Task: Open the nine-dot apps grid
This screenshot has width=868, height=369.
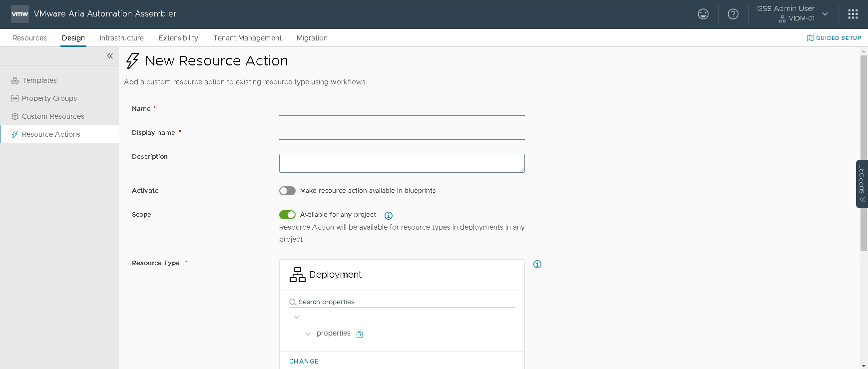Action: (853, 14)
